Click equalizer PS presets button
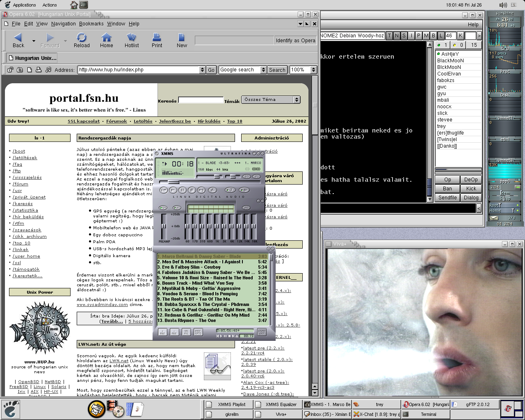Image resolution: width=525 pixels, height=420 pixels. click(x=246, y=208)
